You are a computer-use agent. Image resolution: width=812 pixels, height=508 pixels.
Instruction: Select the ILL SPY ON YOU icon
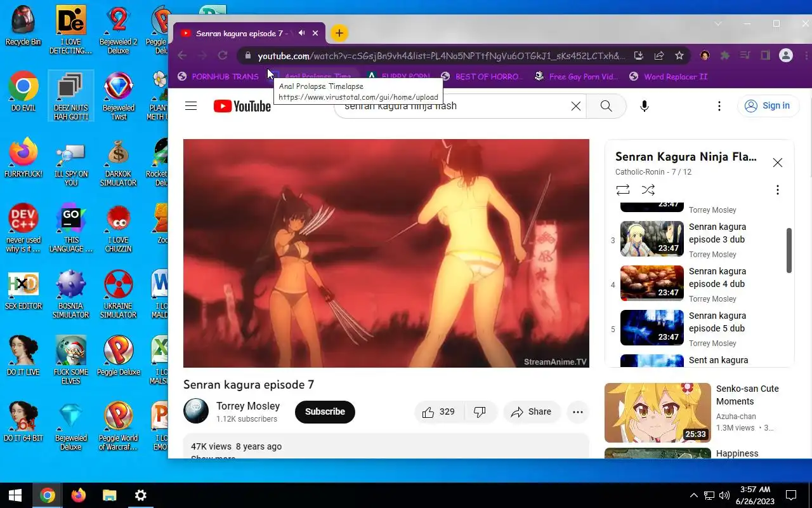tap(71, 164)
